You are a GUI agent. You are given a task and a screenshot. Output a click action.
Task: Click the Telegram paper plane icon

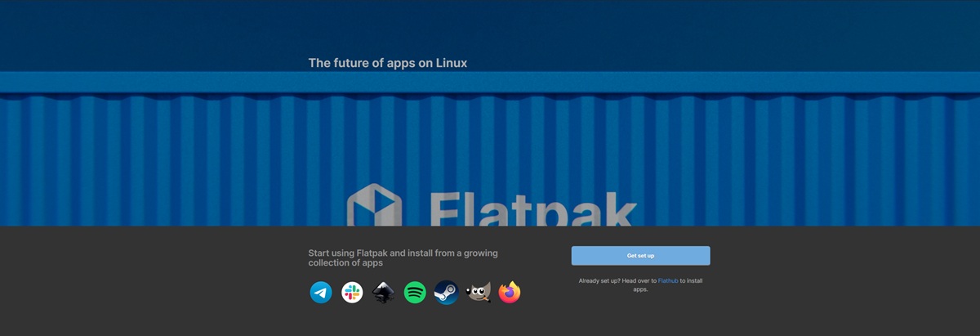coord(321,293)
